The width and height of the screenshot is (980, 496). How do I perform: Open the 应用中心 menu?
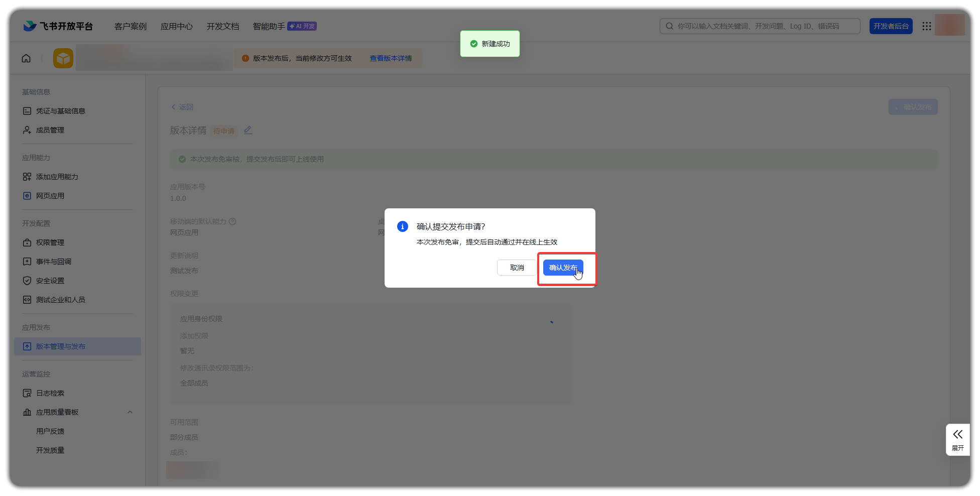(x=176, y=26)
